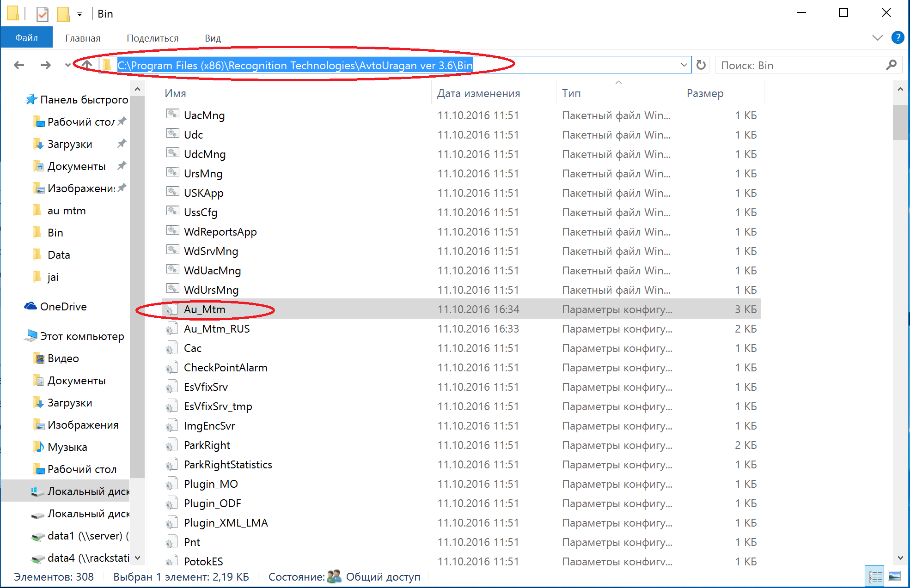This screenshot has width=910, height=588.
Task: Sort files by Размер column
Action: (x=705, y=93)
